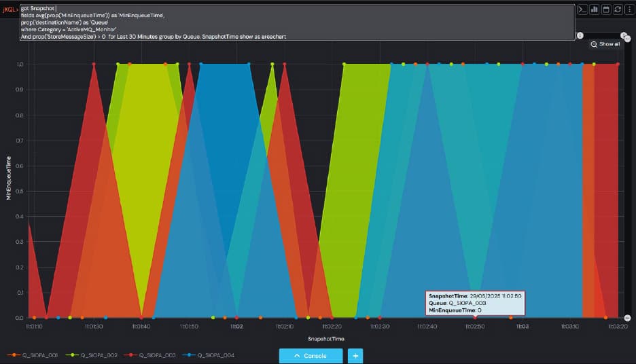Hide the Q_SIOPA_004 legend series

point(211,355)
